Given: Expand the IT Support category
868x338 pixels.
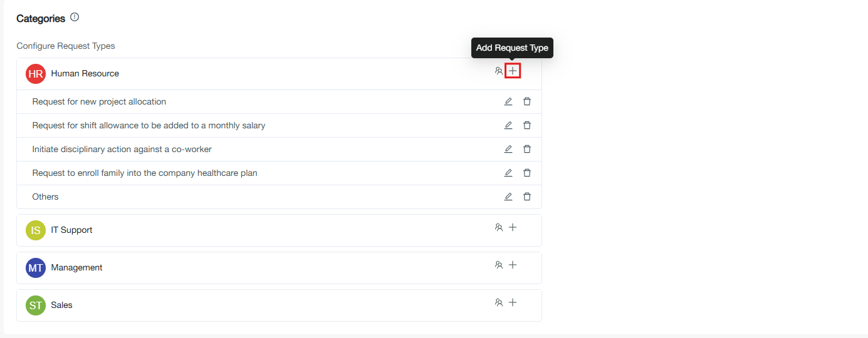Looking at the screenshot, I should pos(71,230).
